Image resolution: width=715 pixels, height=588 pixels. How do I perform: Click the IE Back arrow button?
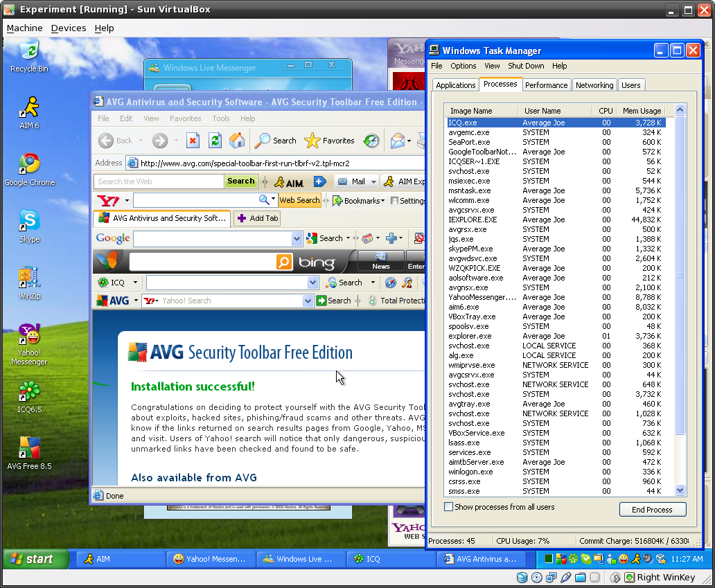point(106,141)
